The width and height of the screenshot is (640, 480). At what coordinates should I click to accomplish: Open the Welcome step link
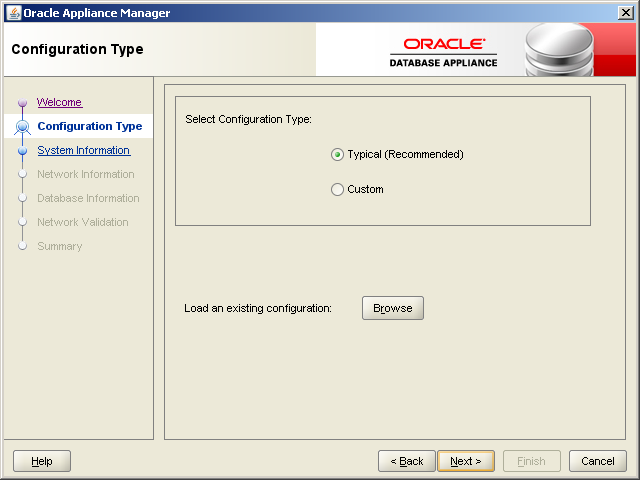pyautogui.click(x=60, y=102)
